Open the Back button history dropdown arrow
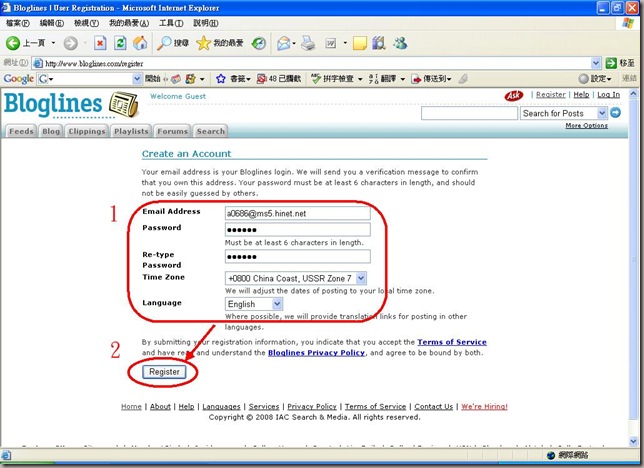 (x=53, y=43)
